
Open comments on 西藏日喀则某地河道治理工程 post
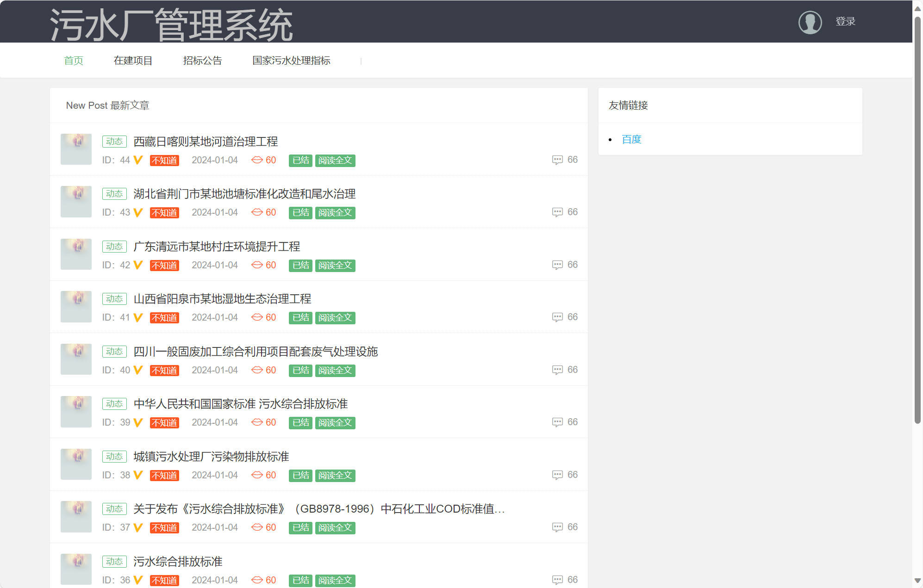tap(558, 160)
